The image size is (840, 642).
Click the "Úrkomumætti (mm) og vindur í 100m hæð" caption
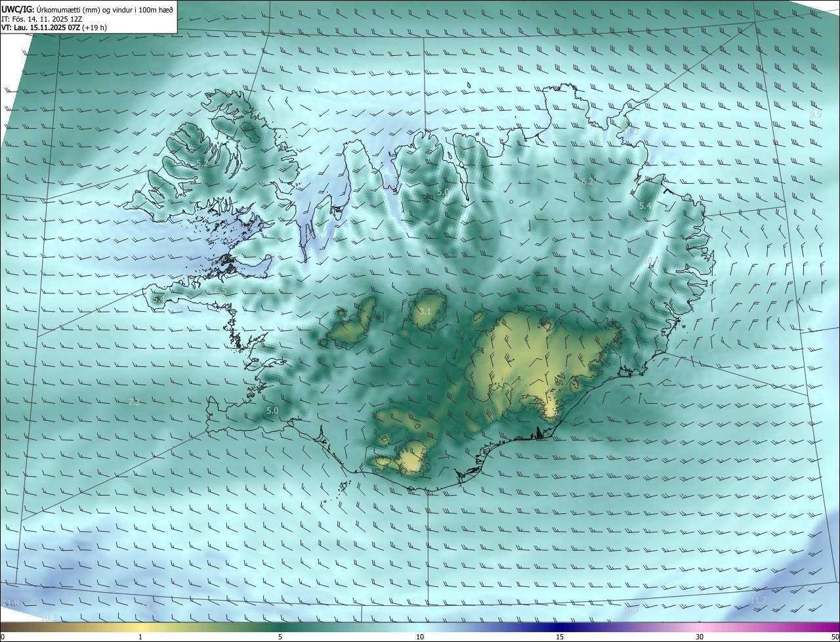(x=105, y=9)
